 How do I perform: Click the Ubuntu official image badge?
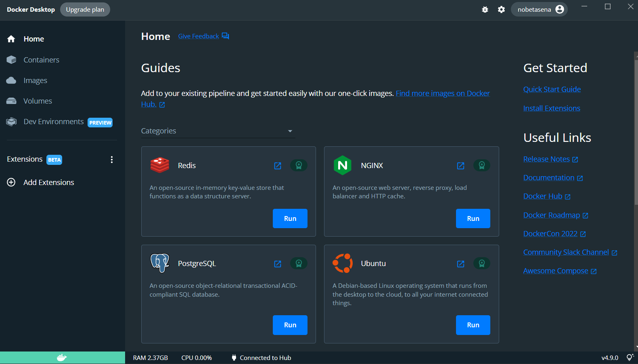481,263
